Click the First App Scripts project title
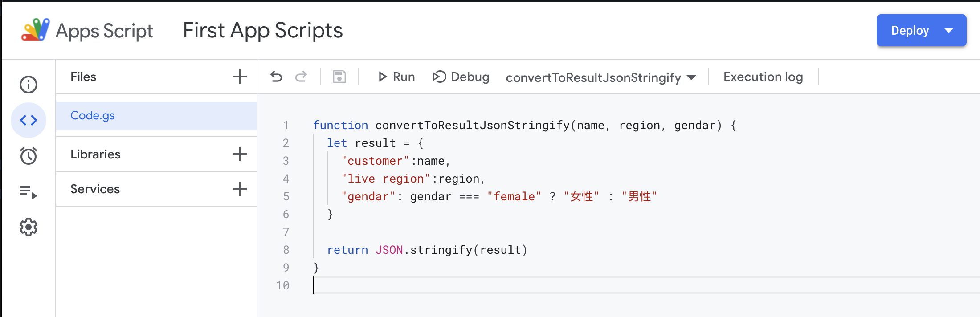This screenshot has height=317, width=980. click(263, 31)
